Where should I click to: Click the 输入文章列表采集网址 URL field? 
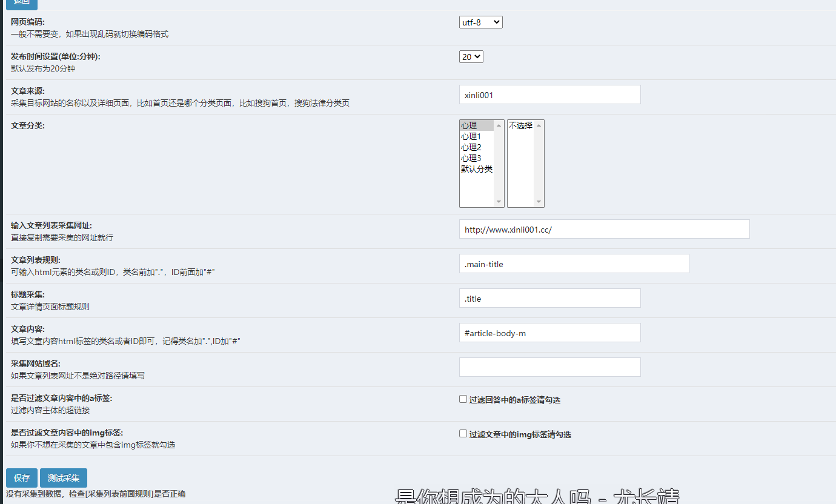coord(604,229)
